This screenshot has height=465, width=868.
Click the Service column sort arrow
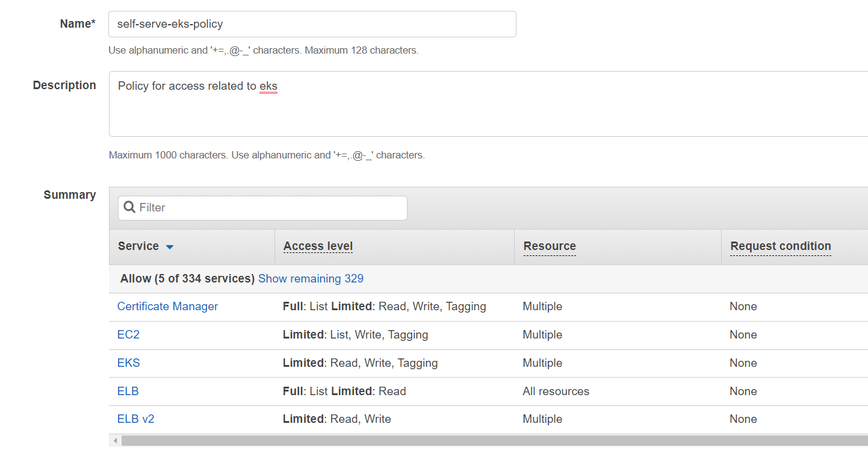(170, 247)
